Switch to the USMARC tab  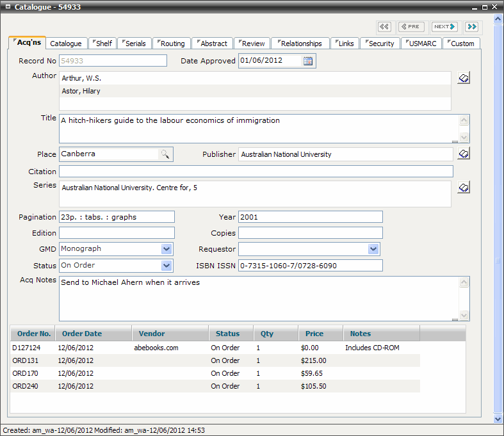[421, 44]
